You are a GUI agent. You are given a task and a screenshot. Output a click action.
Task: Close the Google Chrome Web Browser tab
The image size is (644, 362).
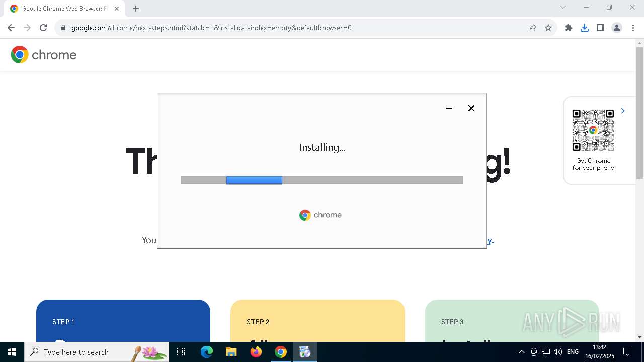(116, 9)
